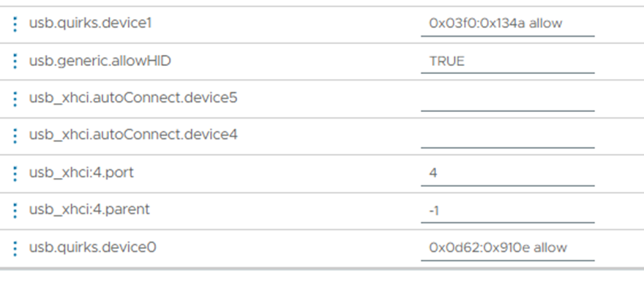The image size is (644, 290).
Task: Open row options for usb_xhci.autoConnect.device4
Action: tap(15, 135)
